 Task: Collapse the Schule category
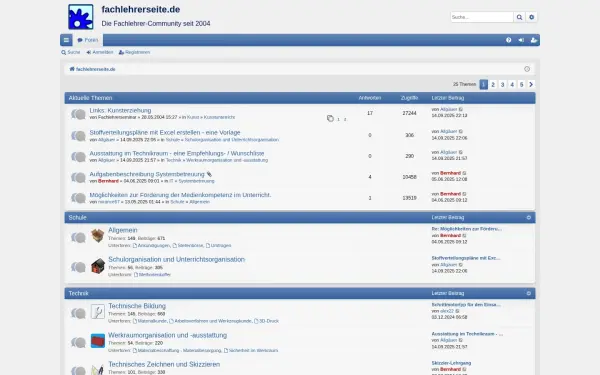(529, 217)
